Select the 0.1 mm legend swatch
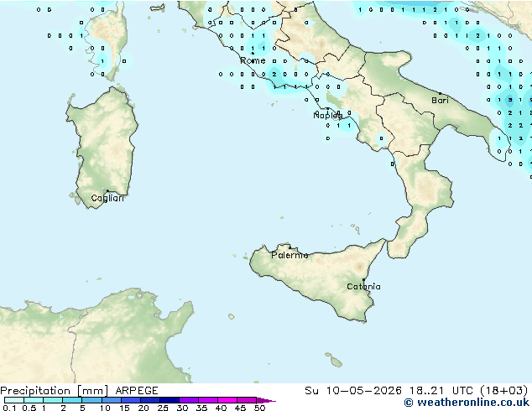Screen dimensions: 532x411 (x=14, y=400)
